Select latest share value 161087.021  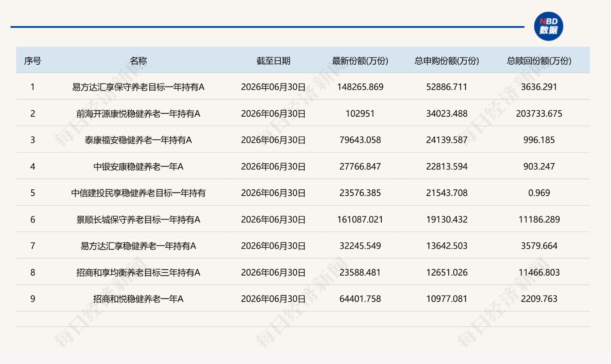[x=360, y=220]
